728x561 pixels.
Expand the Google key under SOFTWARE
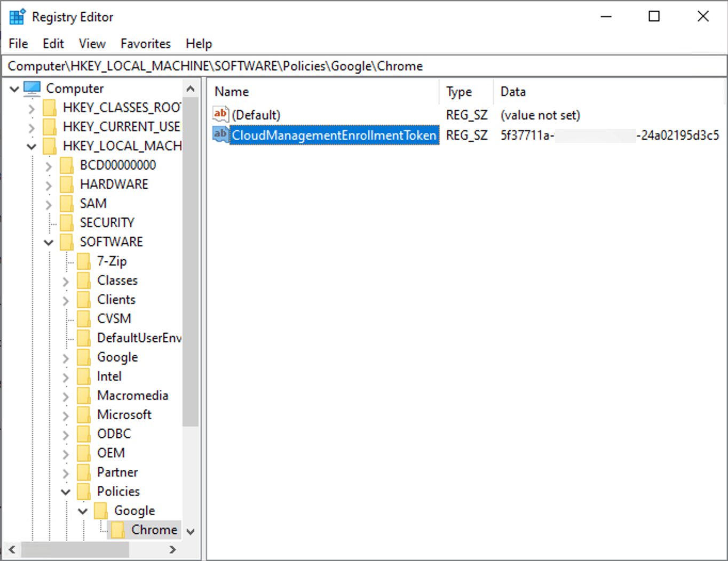click(66, 358)
